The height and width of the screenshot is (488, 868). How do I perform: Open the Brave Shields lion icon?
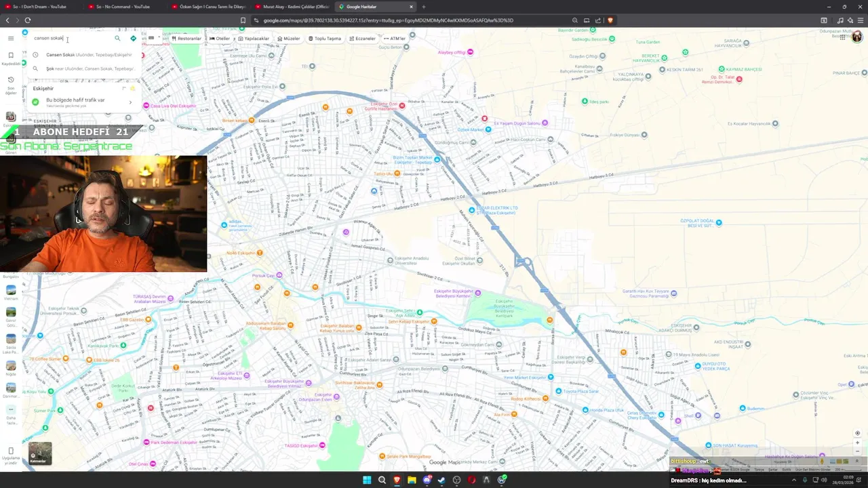[610, 20]
